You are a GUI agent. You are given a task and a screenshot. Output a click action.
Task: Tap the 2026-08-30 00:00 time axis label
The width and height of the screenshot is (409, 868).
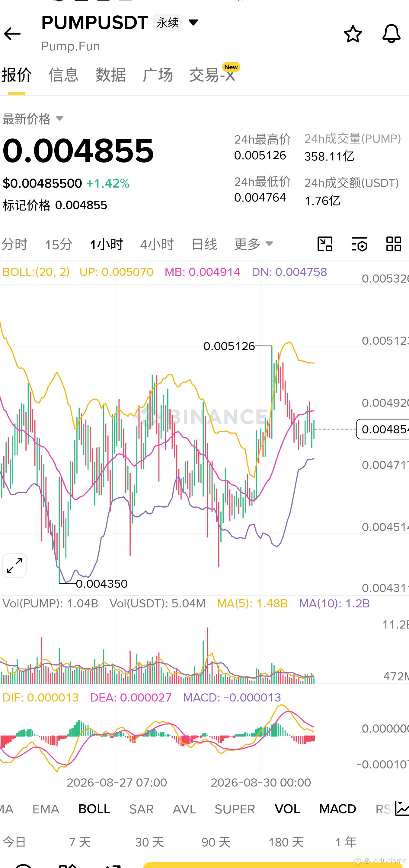point(260,782)
